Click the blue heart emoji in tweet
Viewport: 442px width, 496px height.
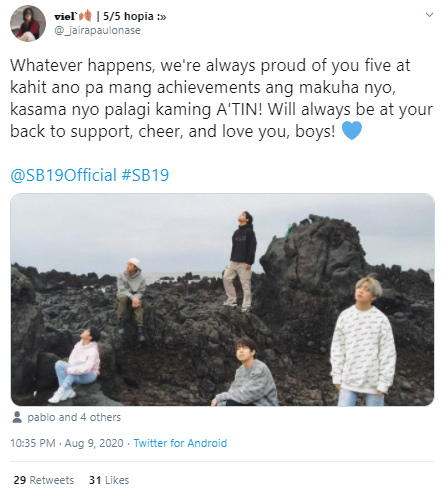tap(352, 130)
